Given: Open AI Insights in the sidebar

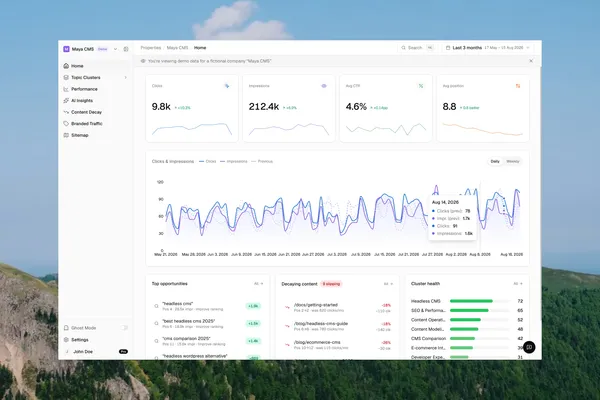Looking at the screenshot, I should [x=96, y=100].
